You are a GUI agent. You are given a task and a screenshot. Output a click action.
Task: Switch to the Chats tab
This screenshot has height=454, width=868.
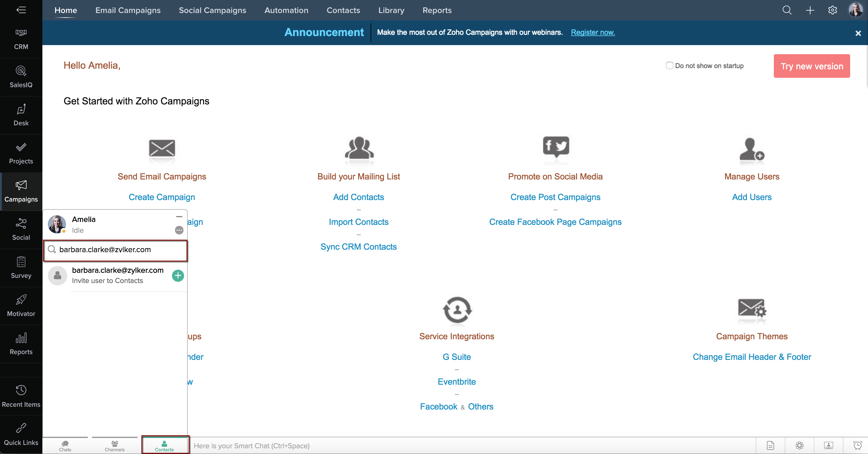point(65,445)
